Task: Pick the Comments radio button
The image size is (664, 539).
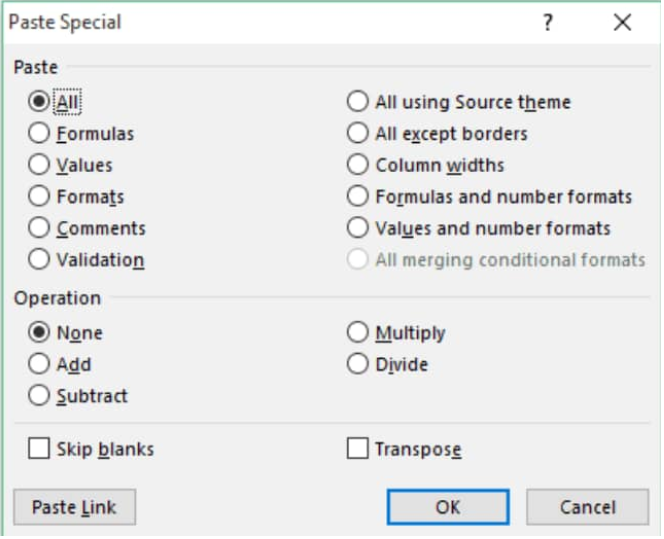Action: pyautogui.click(x=39, y=229)
